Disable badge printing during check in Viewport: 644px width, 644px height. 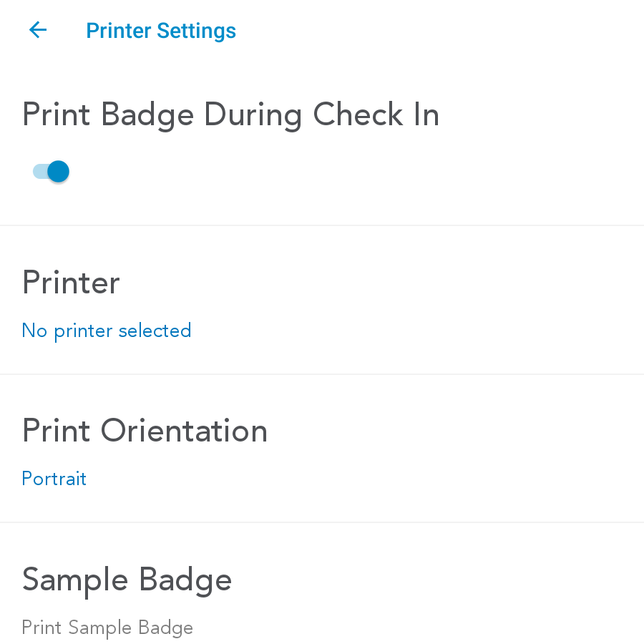pos(51,172)
